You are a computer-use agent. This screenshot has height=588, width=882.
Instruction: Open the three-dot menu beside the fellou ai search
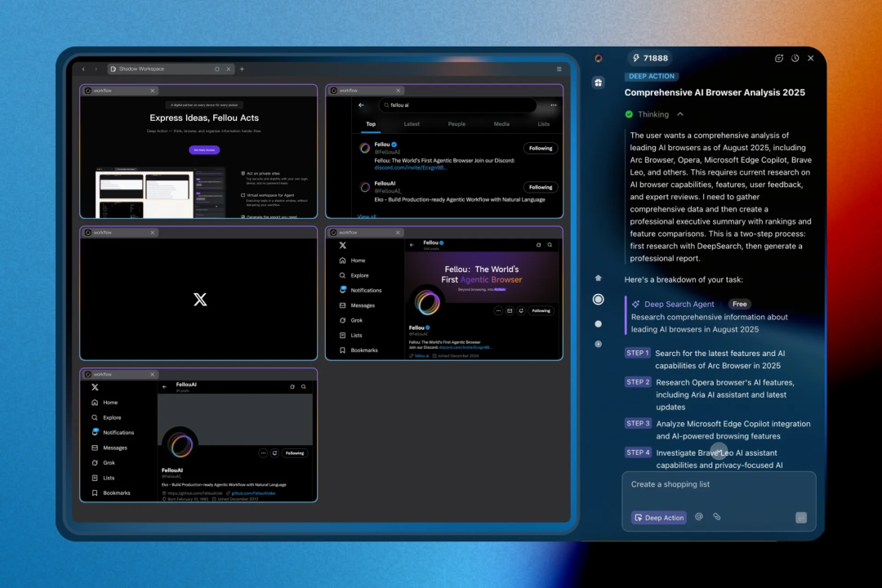554,105
